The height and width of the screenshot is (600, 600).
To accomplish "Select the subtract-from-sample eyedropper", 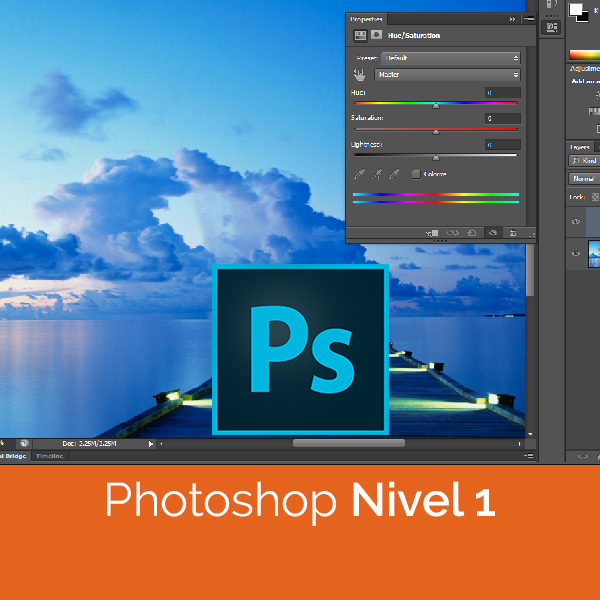I will 395,174.
